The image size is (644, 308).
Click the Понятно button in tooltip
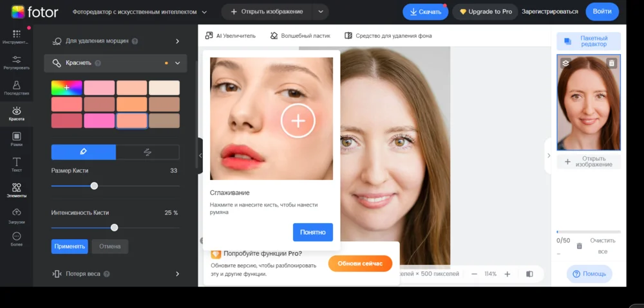click(313, 232)
